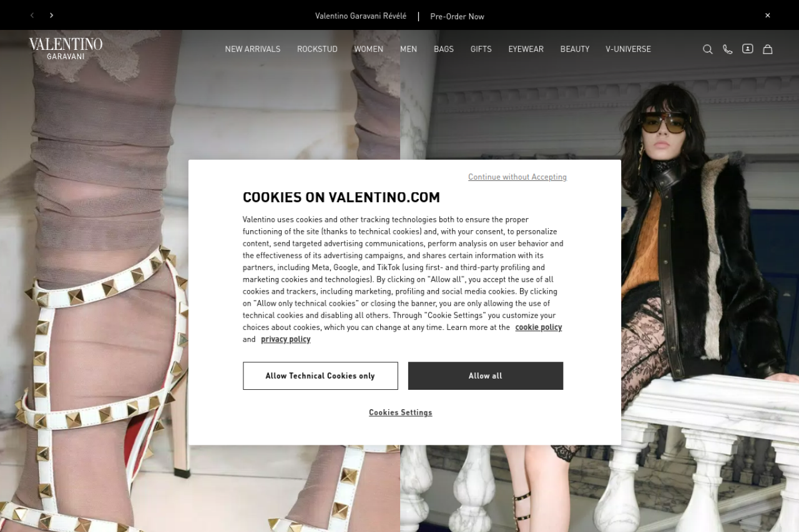Go to next announcement with right arrow
Image resolution: width=799 pixels, height=532 pixels.
tap(52, 15)
